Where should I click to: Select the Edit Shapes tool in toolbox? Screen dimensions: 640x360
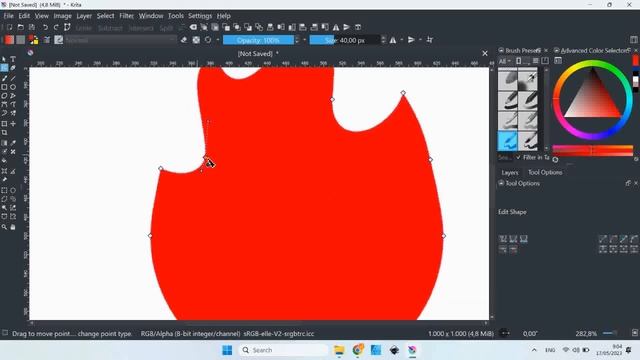[x=4, y=68]
